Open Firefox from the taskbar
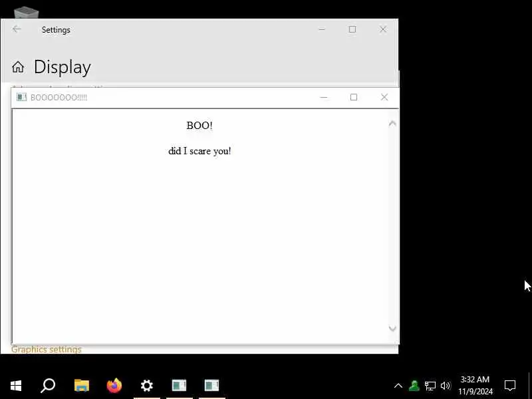 click(114, 386)
